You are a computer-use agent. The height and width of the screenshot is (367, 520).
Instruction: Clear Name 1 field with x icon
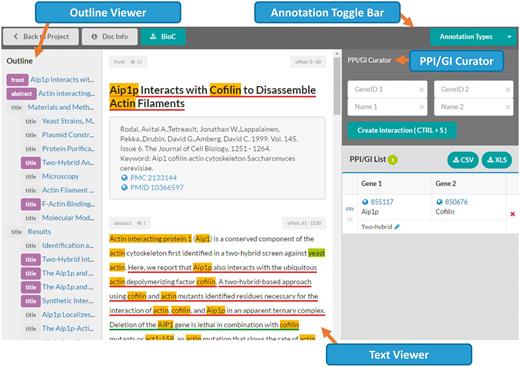pos(421,107)
